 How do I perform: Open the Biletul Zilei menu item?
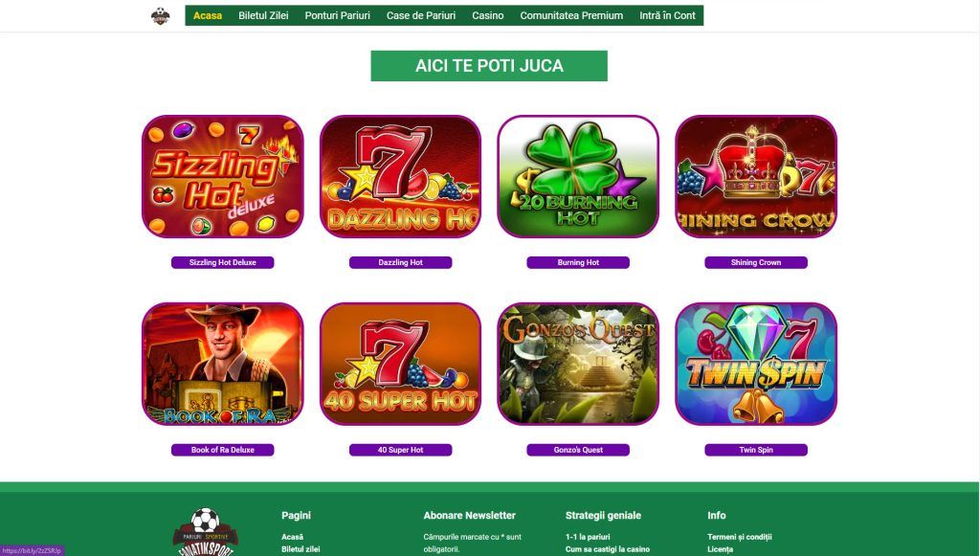263,15
